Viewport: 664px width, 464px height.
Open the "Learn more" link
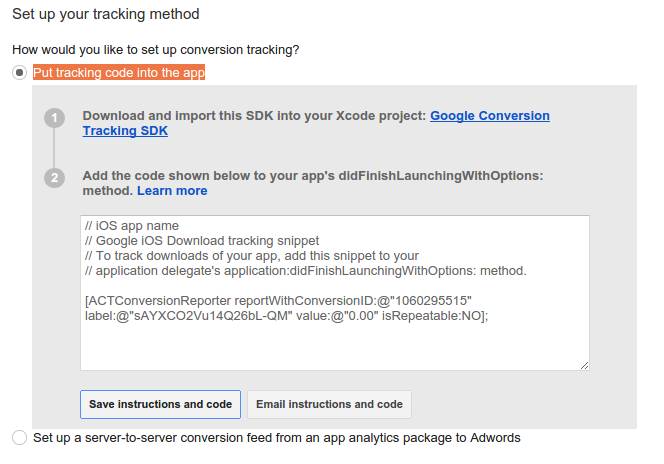click(172, 190)
